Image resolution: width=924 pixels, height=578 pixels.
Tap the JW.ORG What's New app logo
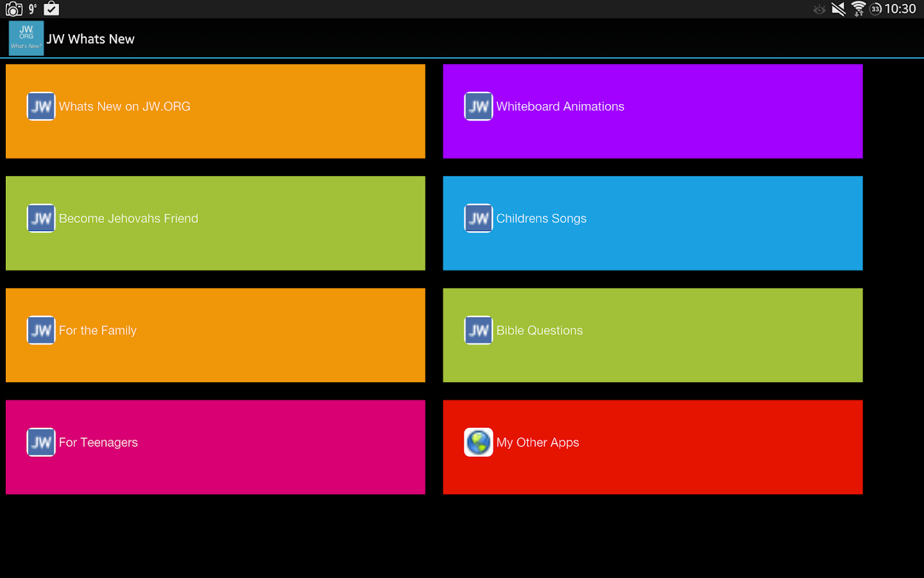tap(26, 39)
